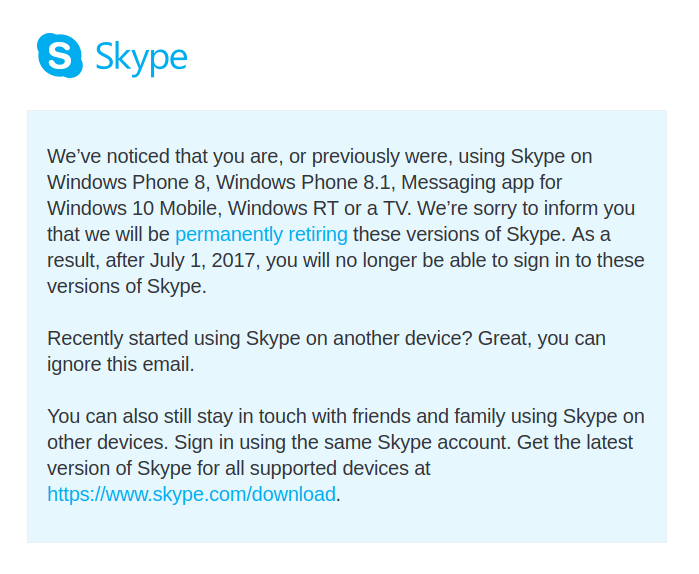Select the 'Windows 10 Mobile' text
699x574 pixels.
point(134,209)
